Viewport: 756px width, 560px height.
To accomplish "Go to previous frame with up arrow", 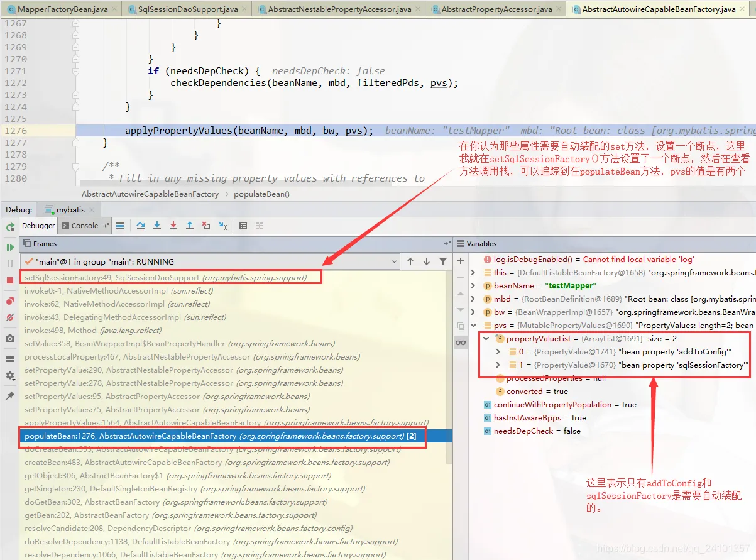I will point(410,261).
